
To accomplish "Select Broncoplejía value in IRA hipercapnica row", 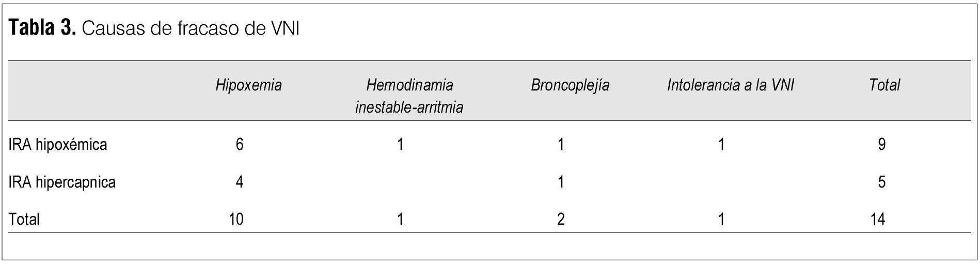I will point(561,182).
